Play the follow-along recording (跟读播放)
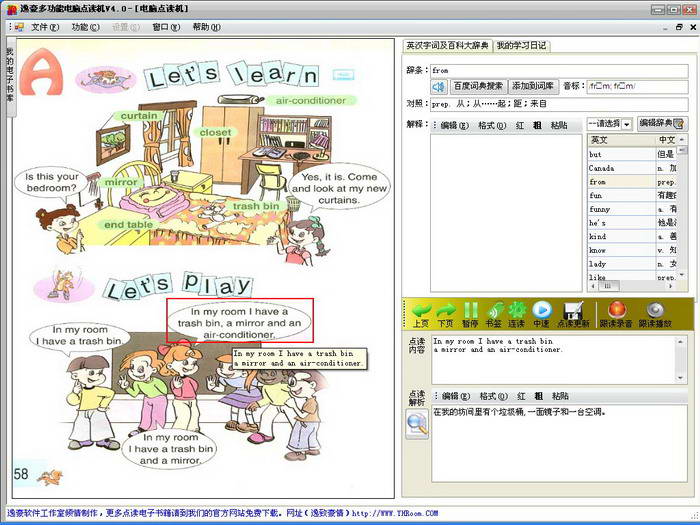 [655, 315]
